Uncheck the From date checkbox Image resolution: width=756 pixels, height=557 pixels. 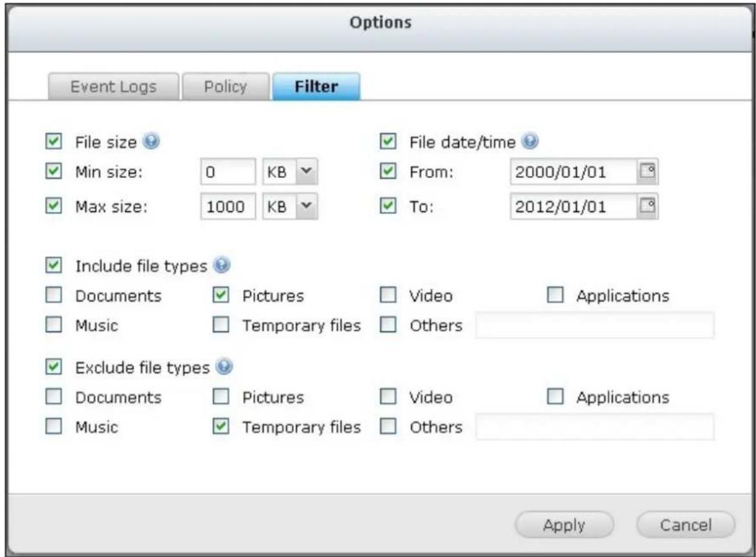(388, 171)
